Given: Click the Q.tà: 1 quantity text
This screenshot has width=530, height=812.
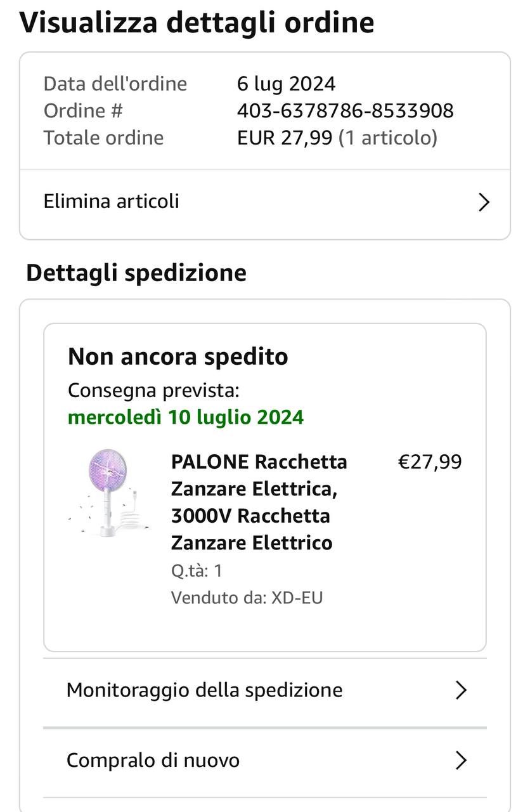Looking at the screenshot, I should coord(197,570).
